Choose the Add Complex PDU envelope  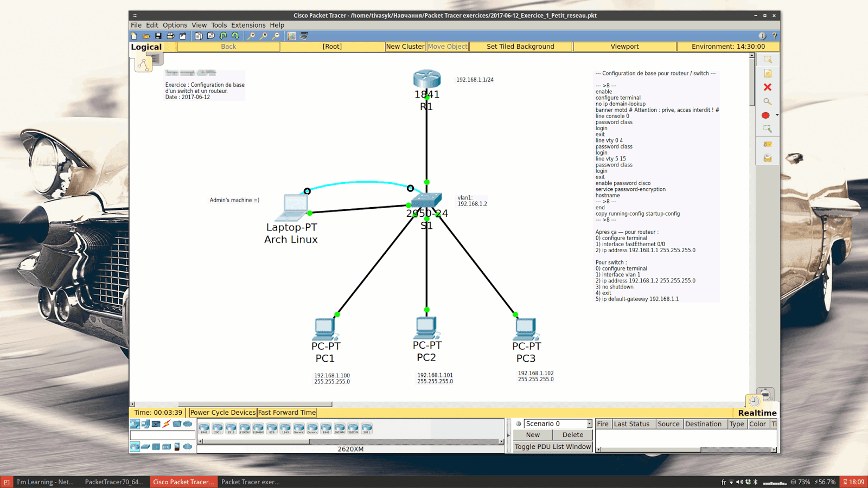[767, 158]
